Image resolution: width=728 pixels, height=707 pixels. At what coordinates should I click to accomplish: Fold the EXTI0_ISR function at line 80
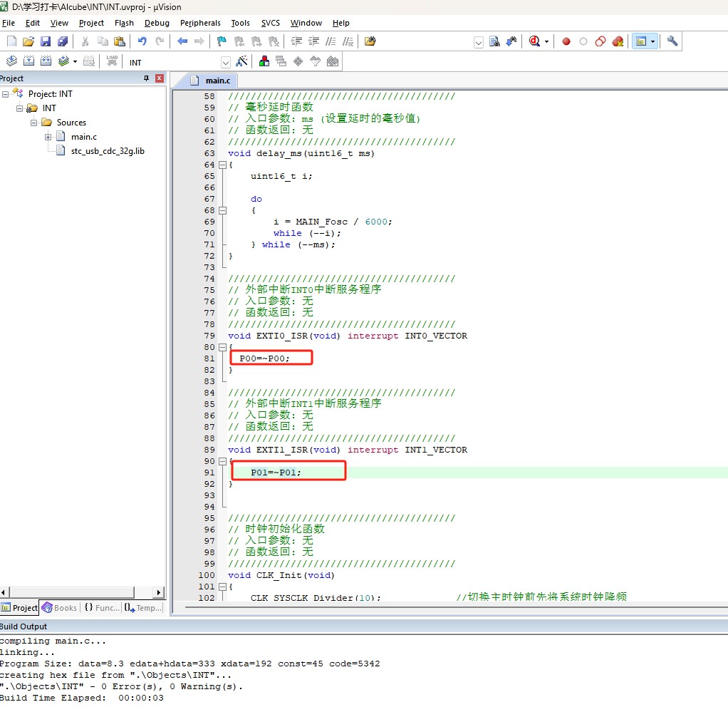(x=222, y=347)
